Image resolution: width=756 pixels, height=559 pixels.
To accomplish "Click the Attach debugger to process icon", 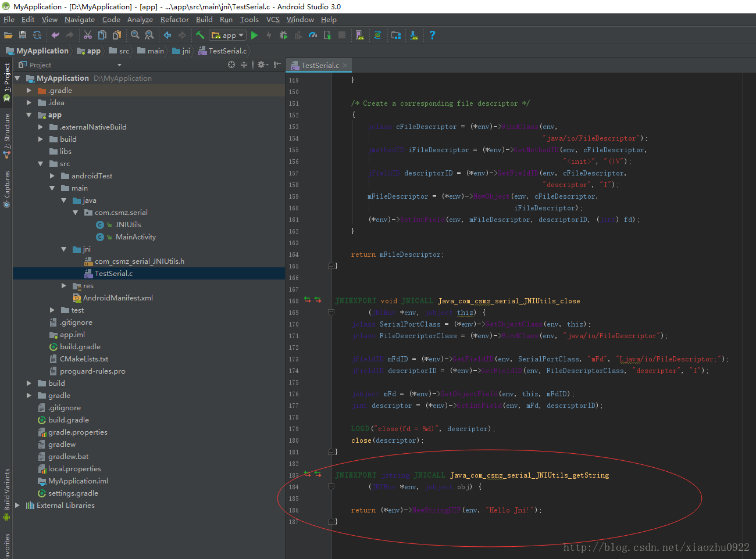I will click(x=327, y=35).
